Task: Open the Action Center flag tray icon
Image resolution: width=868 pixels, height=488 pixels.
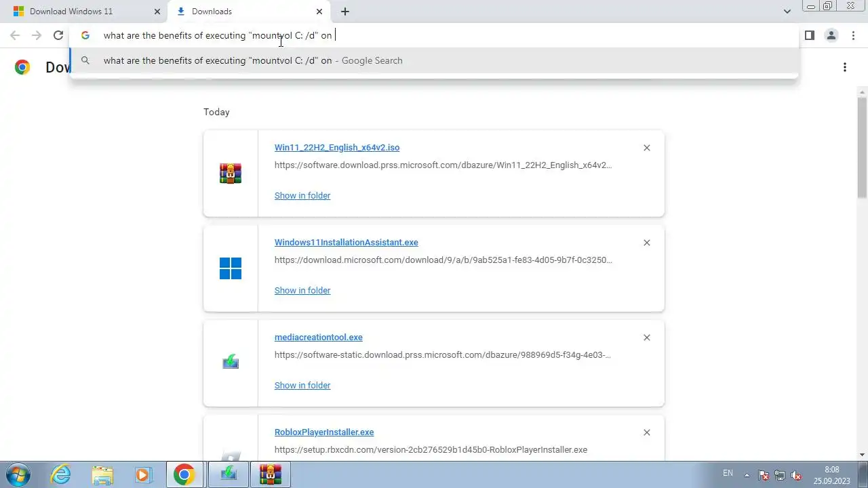Action: 763,475
